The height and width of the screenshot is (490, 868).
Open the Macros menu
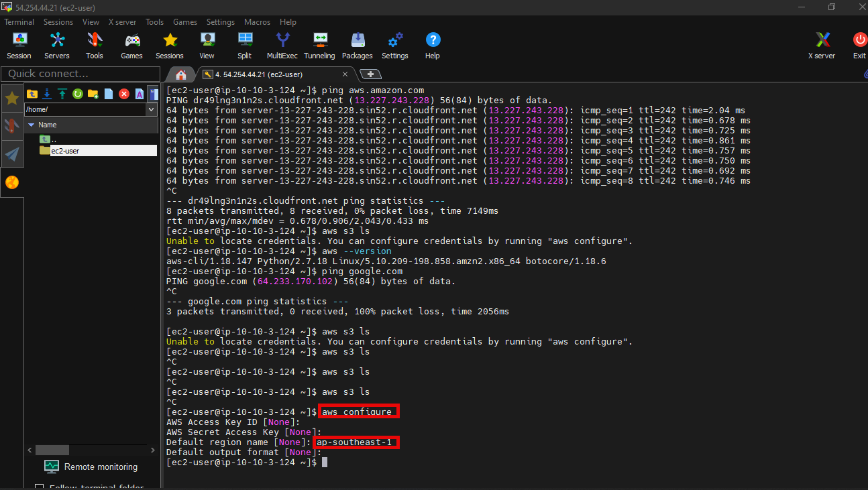click(258, 22)
